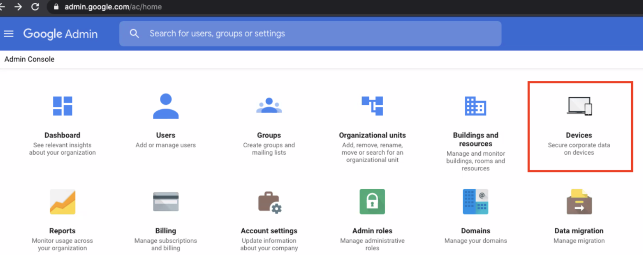Screen dimensions: 644x255
Task: Open the Organizational units title
Action: 372,135
